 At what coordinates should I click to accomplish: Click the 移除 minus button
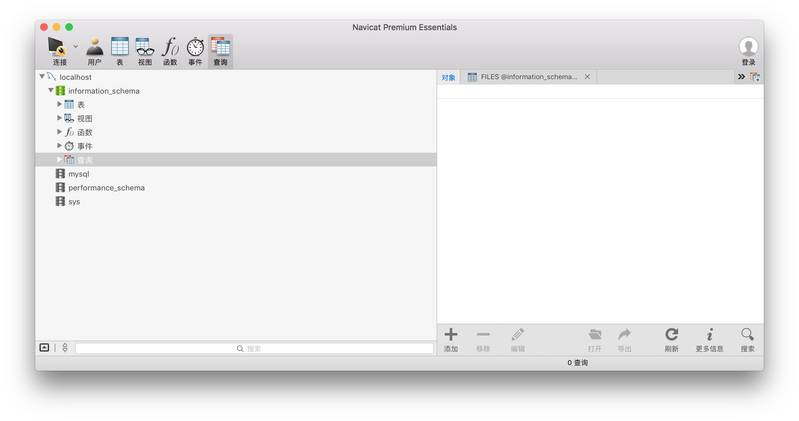(483, 340)
